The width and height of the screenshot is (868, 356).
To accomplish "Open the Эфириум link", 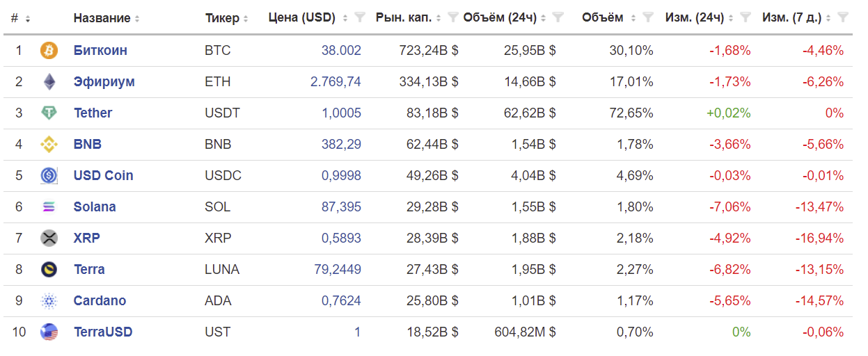I will [104, 81].
